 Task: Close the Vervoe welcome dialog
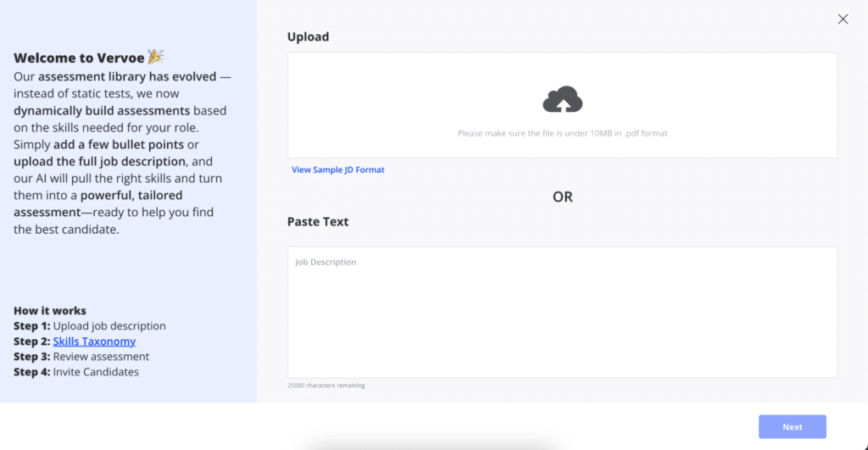(x=843, y=19)
